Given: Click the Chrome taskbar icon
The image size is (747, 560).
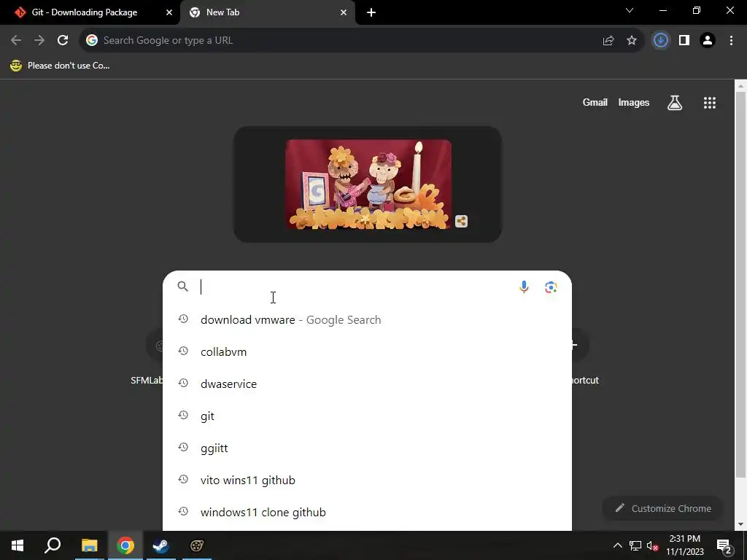Looking at the screenshot, I should [125, 545].
